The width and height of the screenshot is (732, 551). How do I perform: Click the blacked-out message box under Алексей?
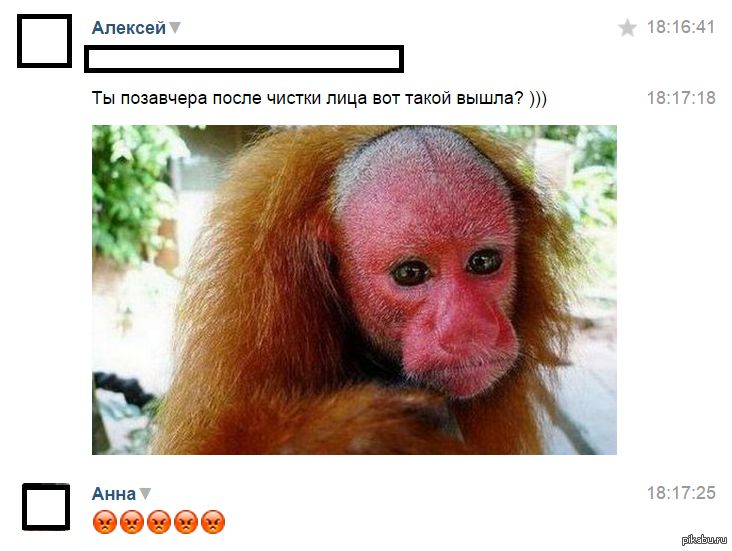(x=244, y=59)
